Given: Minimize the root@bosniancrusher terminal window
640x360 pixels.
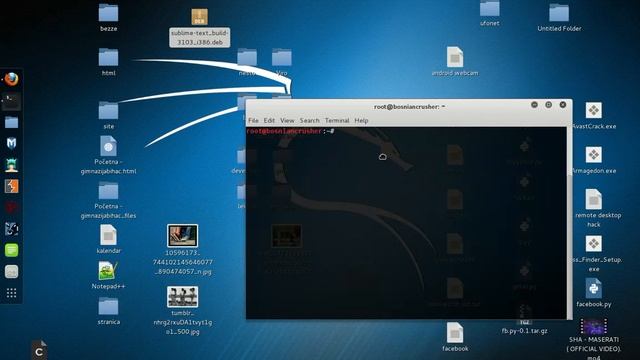Looking at the screenshot, I should click(x=534, y=105).
